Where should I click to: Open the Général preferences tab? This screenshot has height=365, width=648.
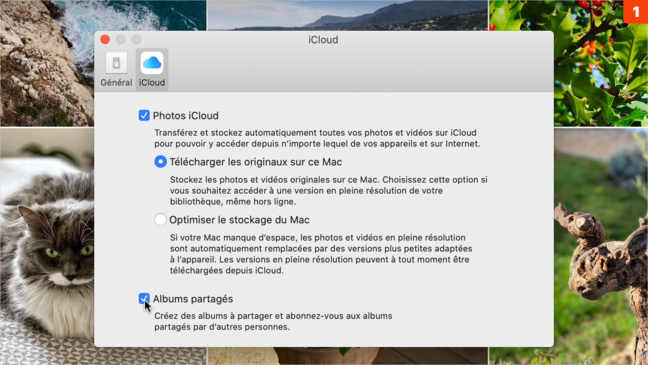[116, 69]
